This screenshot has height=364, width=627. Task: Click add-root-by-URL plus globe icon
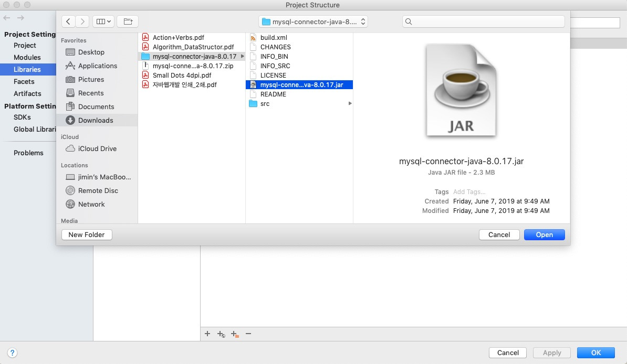coord(221,334)
